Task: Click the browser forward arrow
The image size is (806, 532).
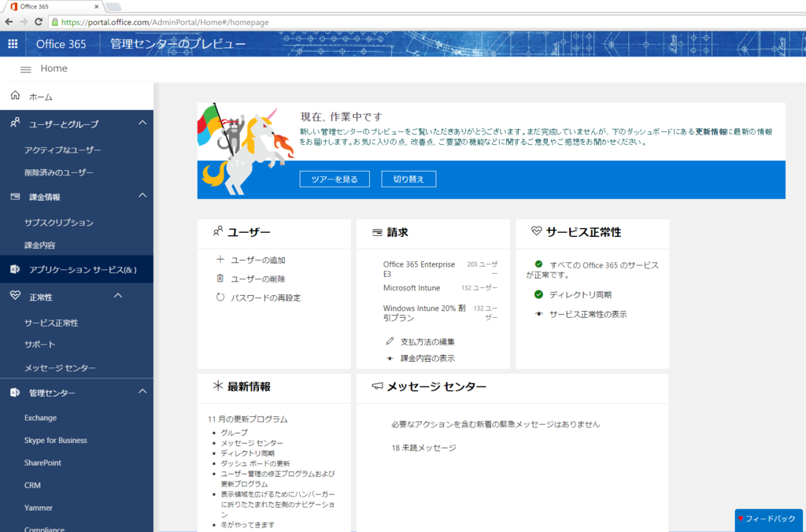Action: [x=24, y=21]
